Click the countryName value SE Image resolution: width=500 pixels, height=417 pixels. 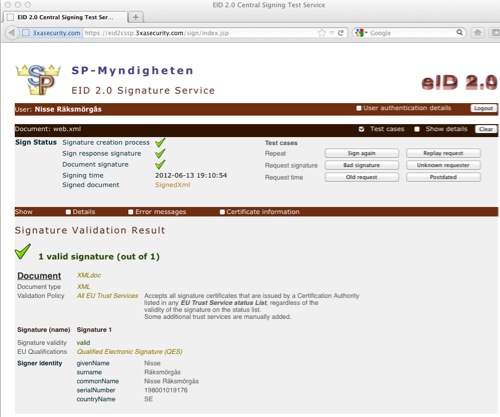pyautogui.click(x=148, y=399)
